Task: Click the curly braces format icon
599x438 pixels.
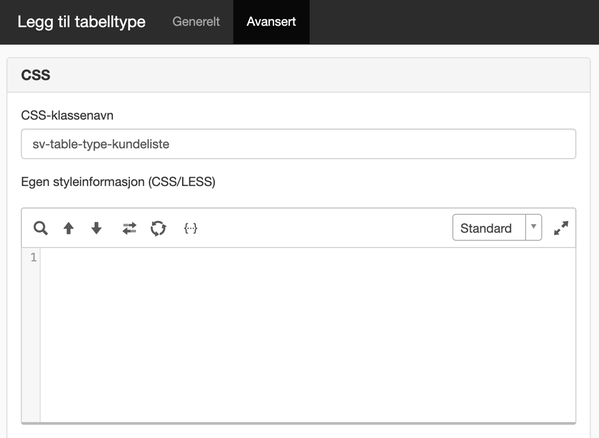Action: coord(191,228)
